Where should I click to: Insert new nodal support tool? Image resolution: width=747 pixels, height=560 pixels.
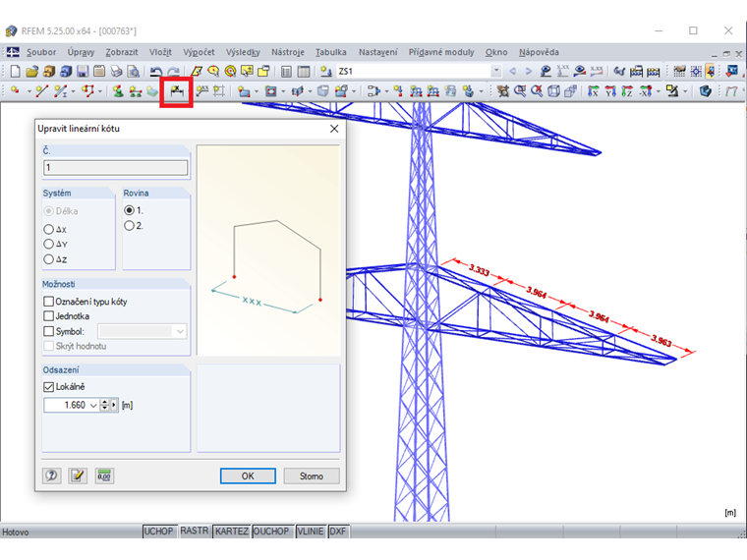(118, 90)
